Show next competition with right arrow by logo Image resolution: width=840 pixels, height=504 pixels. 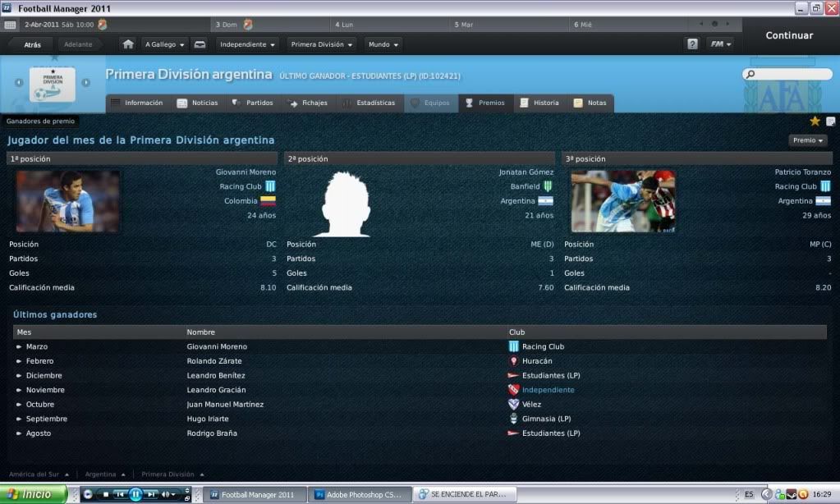click(85, 82)
